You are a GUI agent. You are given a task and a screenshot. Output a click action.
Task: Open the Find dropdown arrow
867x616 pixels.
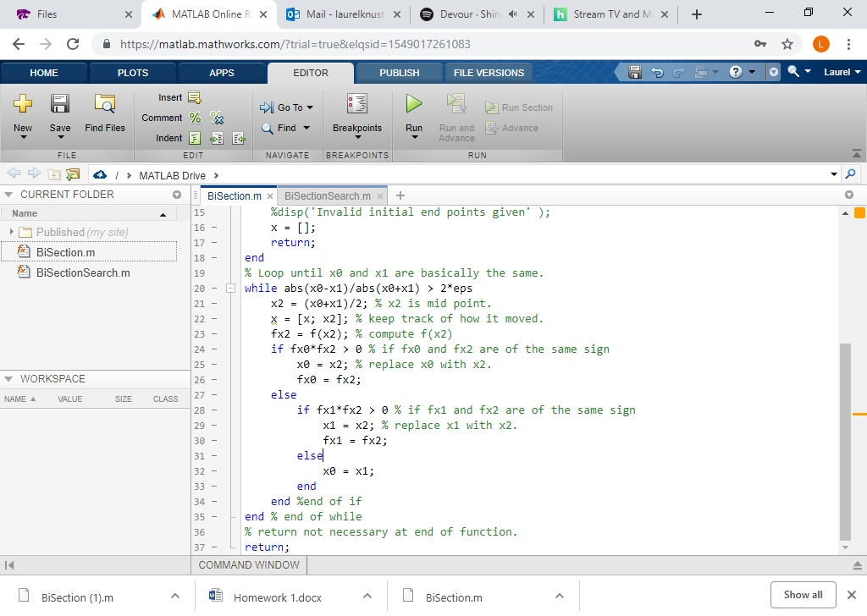click(x=306, y=128)
